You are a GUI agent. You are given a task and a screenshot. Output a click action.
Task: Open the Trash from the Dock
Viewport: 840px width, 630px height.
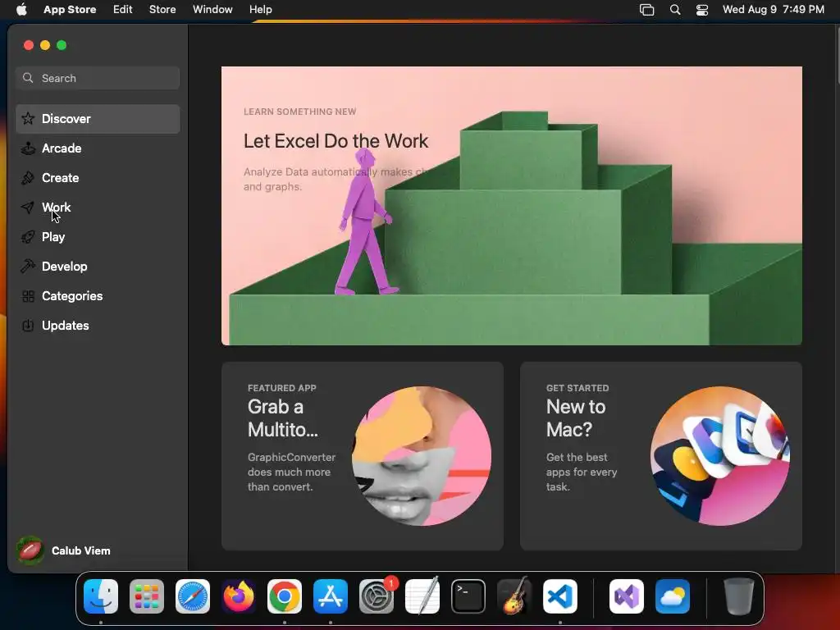[739, 596]
